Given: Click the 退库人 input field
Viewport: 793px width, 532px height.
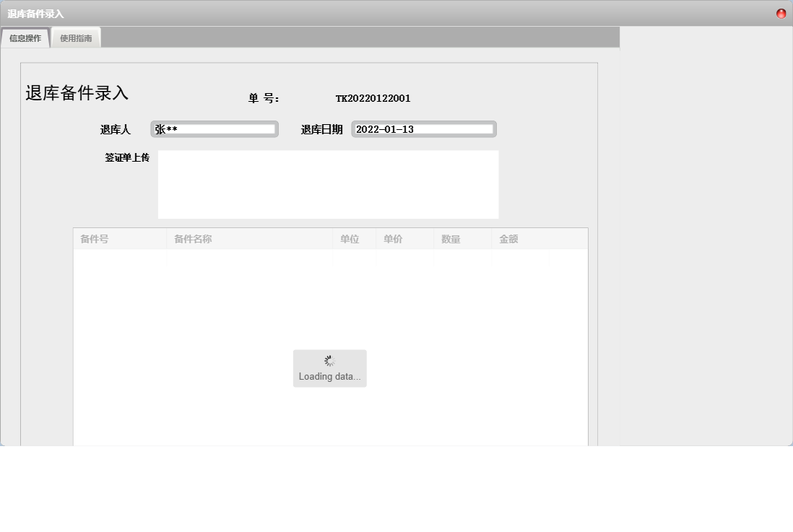Looking at the screenshot, I should 213,128.
